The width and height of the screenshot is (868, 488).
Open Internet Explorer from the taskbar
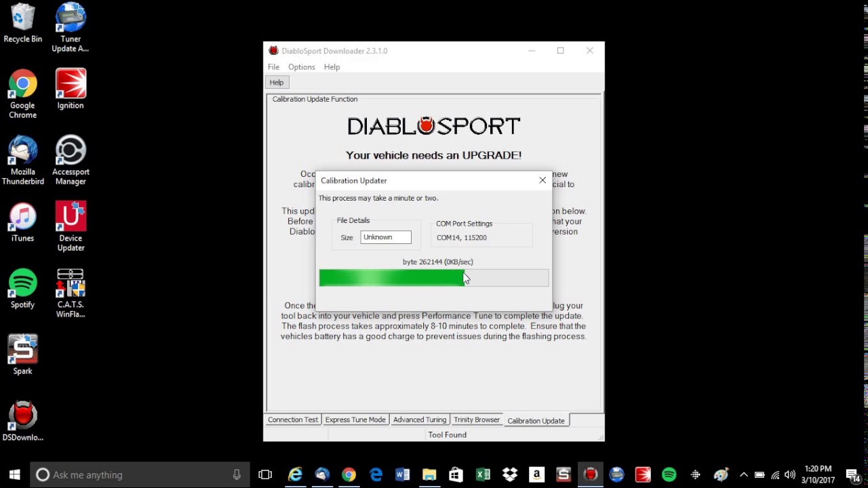tap(295, 474)
